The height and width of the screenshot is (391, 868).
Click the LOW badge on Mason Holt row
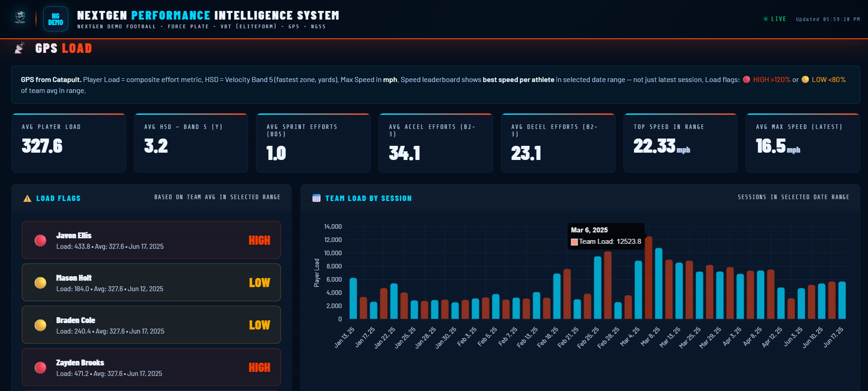pyautogui.click(x=260, y=283)
